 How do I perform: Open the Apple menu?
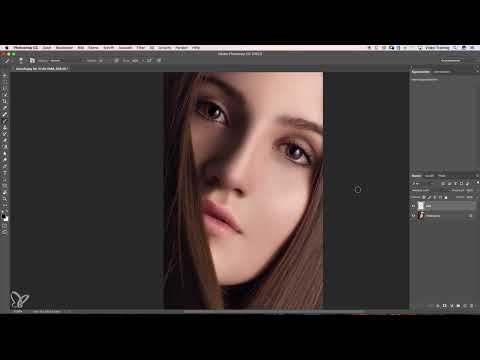[6, 48]
